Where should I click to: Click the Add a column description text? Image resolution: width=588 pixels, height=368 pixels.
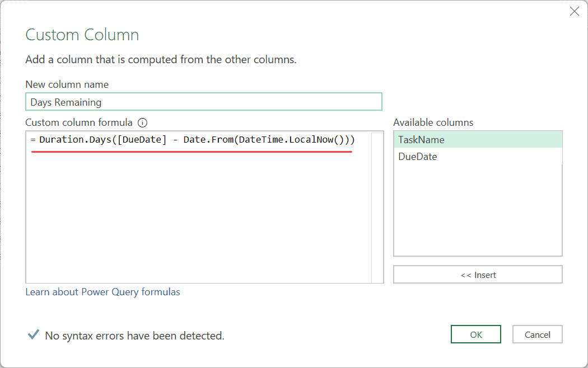[162, 59]
